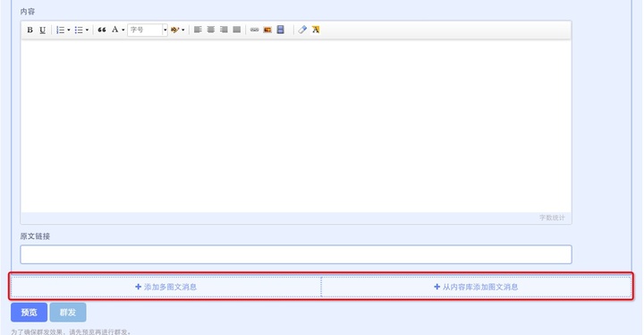Click the blue 预览 button
This screenshot has height=335, width=644.
click(x=29, y=313)
